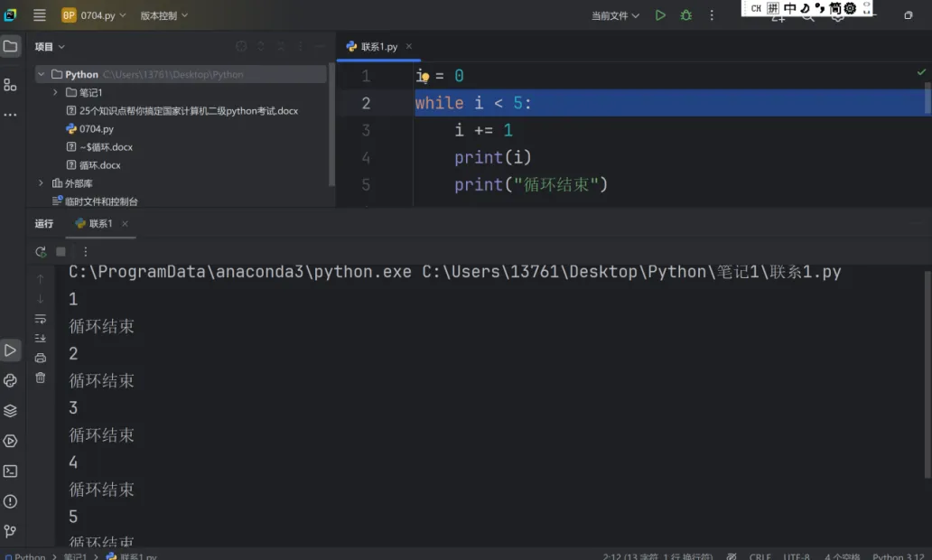Select 临时文件和控制台 in project tree

(x=101, y=201)
